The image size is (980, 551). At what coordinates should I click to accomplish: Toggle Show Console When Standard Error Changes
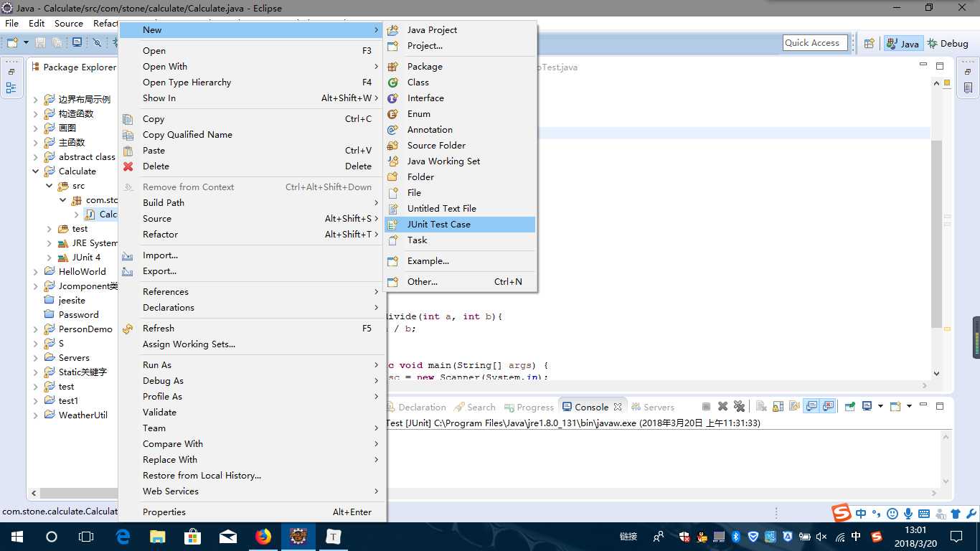click(828, 406)
